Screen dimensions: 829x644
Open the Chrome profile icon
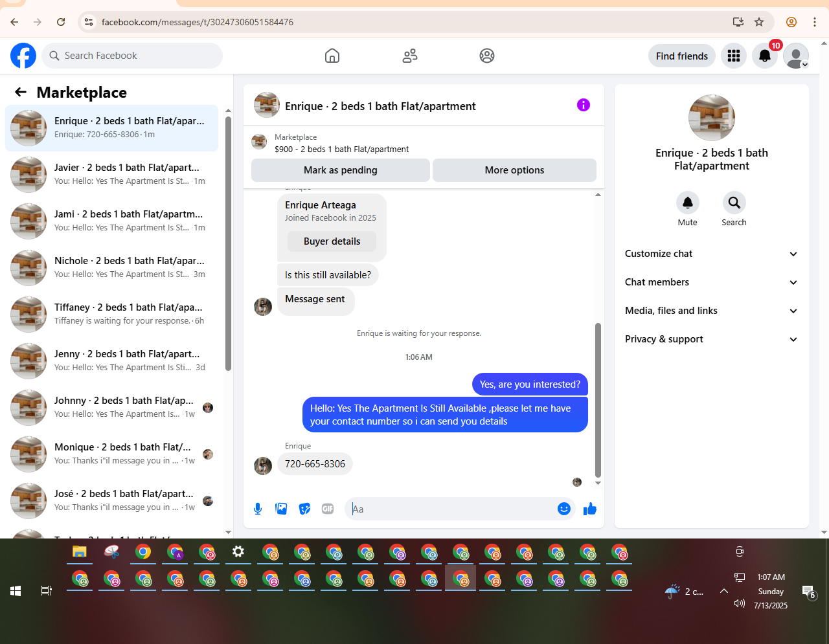791,22
